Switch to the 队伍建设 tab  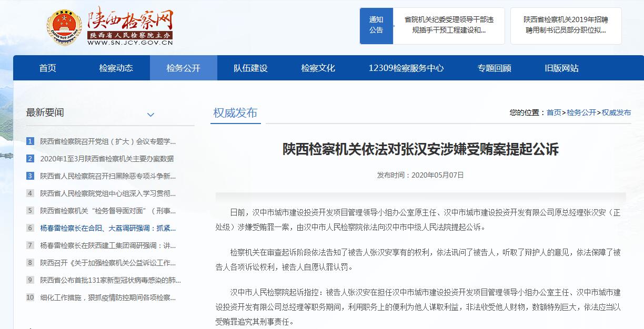[249, 68]
